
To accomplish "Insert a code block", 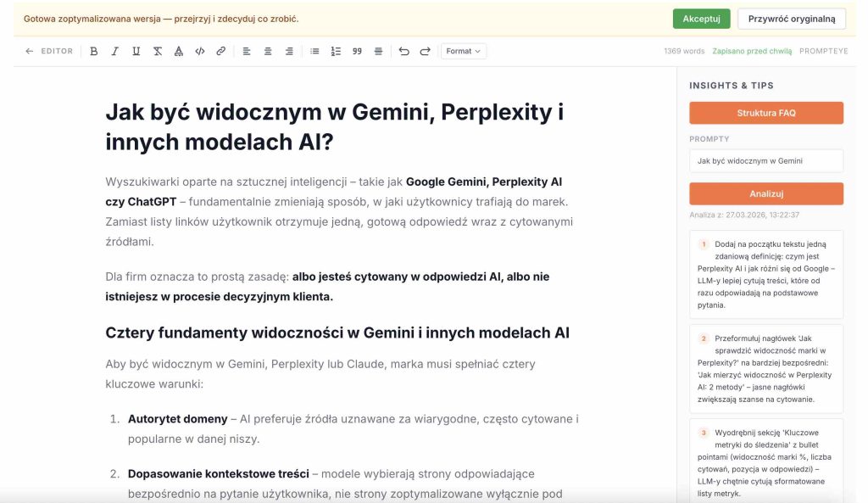I will pyautogui.click(x=198, y=50).
